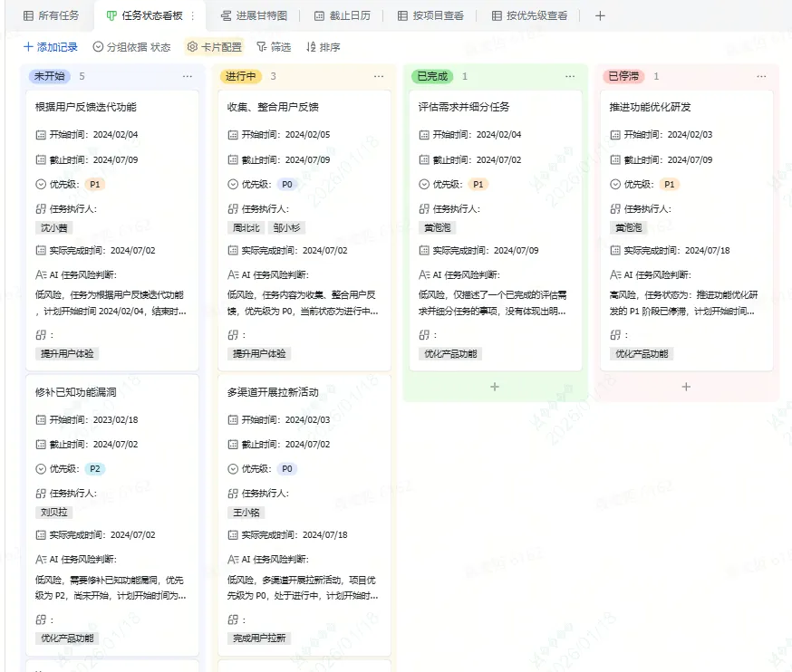
Task: Click P1 priority tag on 评估需求并细分任务
Action: click(478, 184)
